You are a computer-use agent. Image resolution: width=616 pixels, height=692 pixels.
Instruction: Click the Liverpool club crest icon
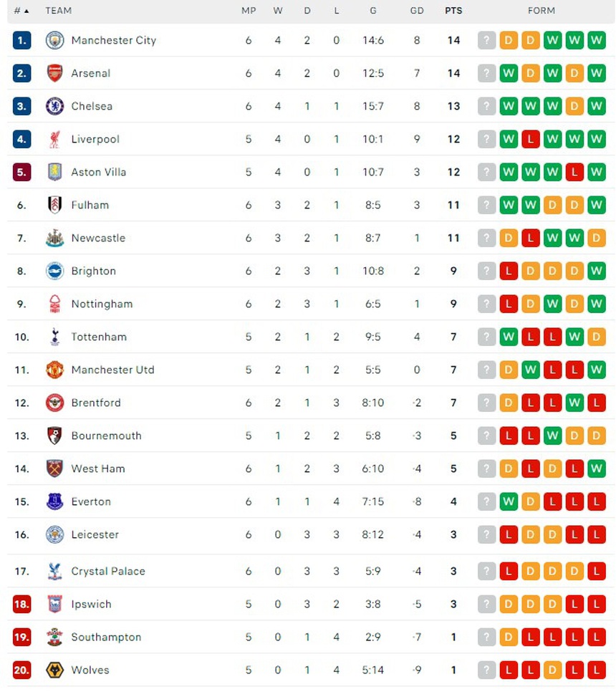[55, 140]
